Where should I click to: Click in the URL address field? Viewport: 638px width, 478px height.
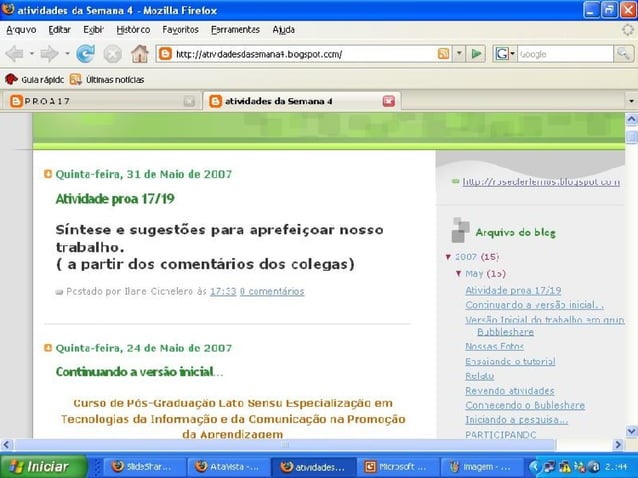click(x=300, y=54)
